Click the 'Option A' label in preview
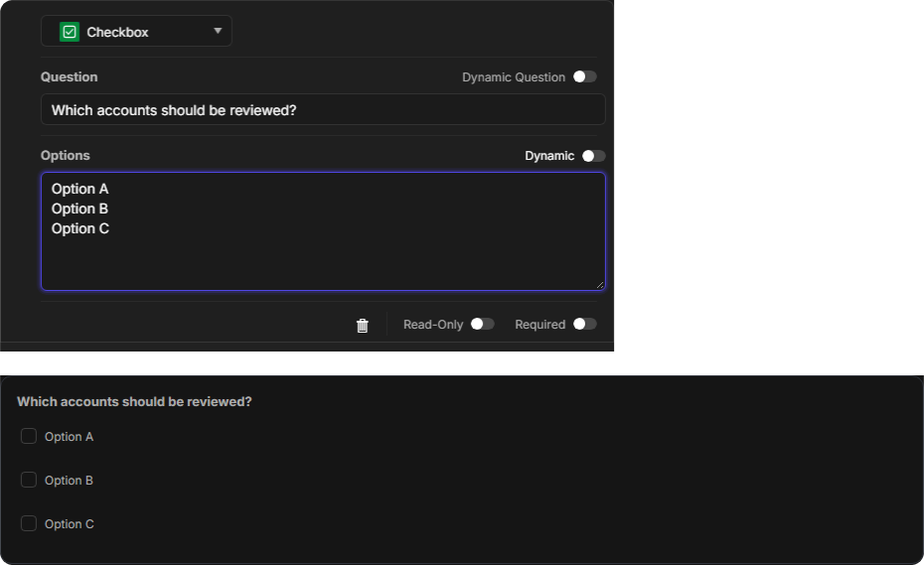This screenshot has height=565, width=924. 69,437
